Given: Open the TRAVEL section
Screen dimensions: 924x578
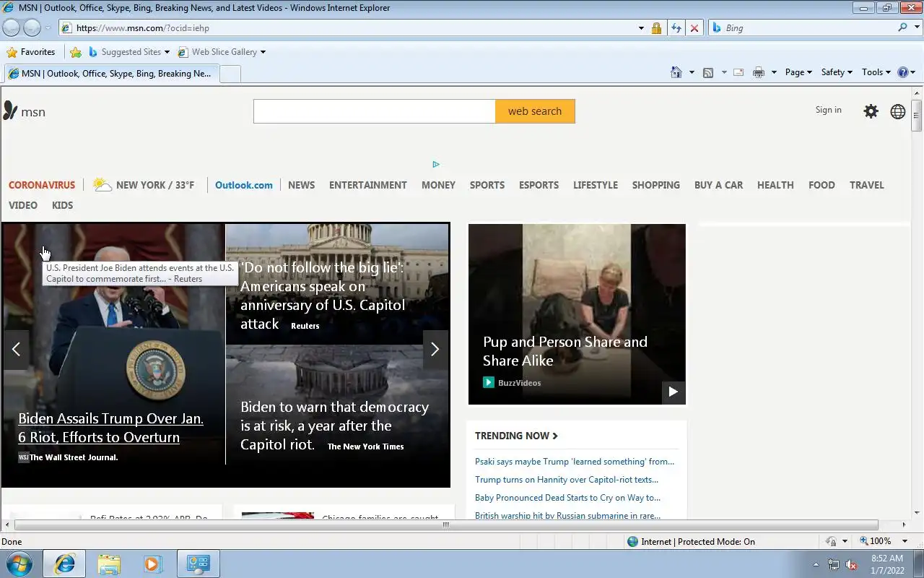Looking at the screenshot, I should click(866, 185).
